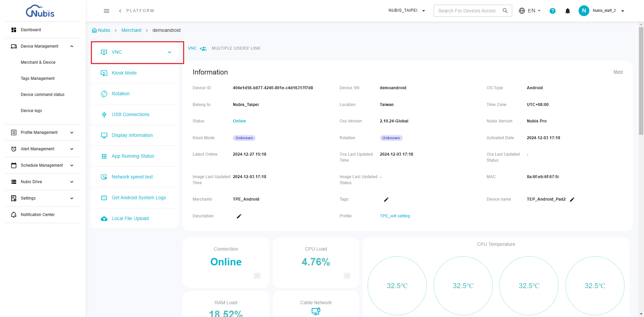
Task: Edit Description with the pencil icon
Action: click(x=239, y=216)
